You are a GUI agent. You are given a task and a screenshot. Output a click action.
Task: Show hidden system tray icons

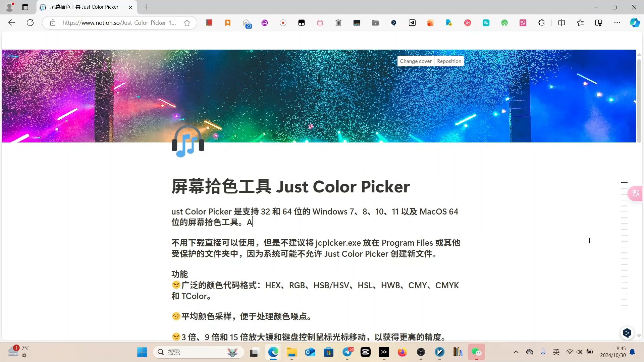tap(516, 352)
